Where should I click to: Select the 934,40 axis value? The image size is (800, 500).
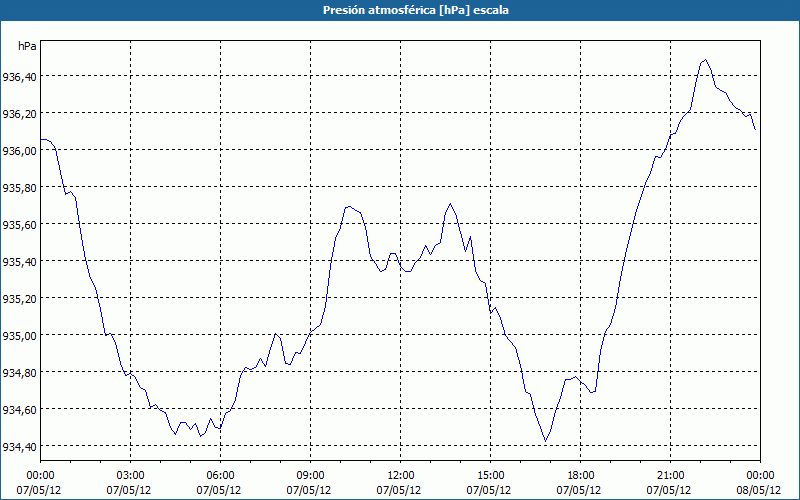(x=19, y=447)
